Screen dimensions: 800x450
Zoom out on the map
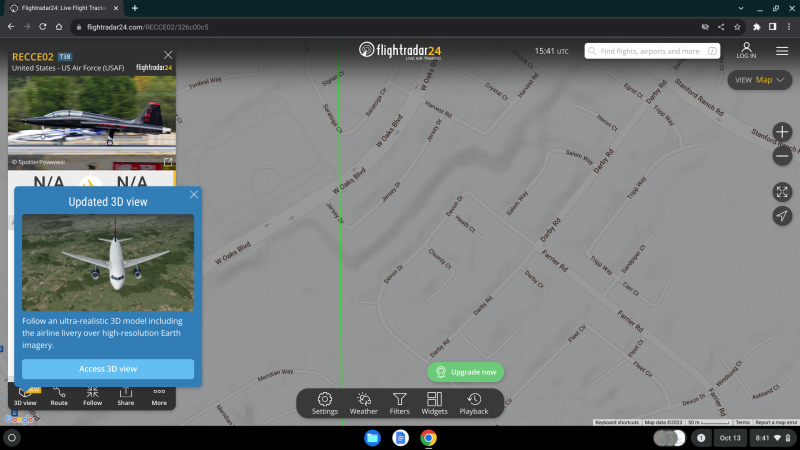coord(782,156)
